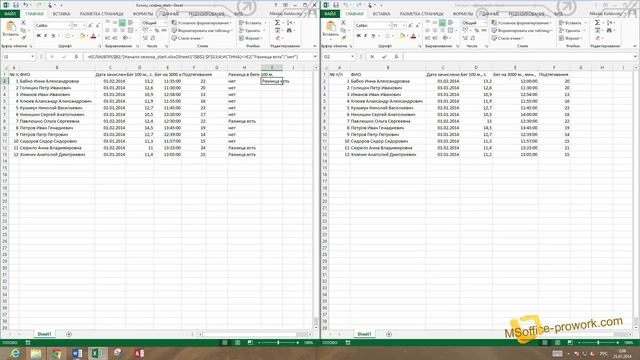Open Word from the taskbar

[x=77, y=353]
